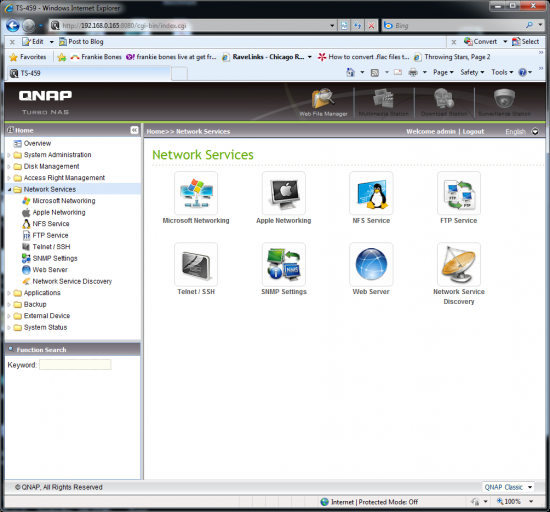Click the Logout link
550x512 pixels.
473,132
